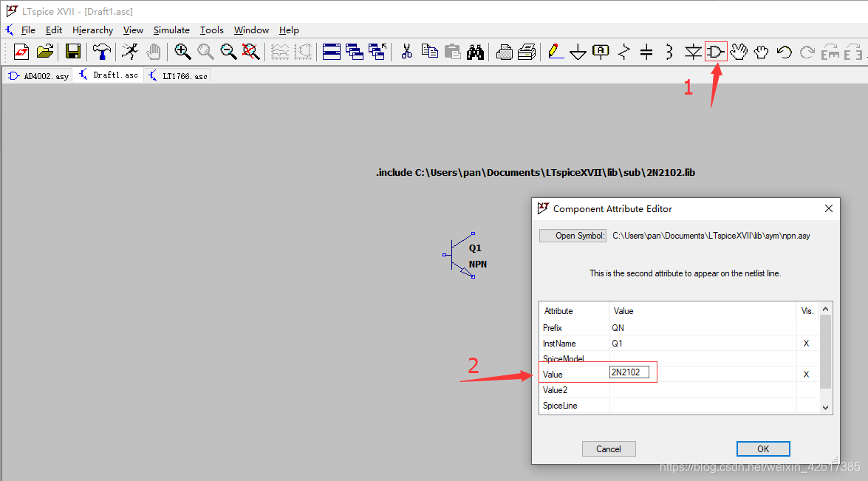
Task: Switch to the LT1766.asc tab
Action: (x=178, y=76)
